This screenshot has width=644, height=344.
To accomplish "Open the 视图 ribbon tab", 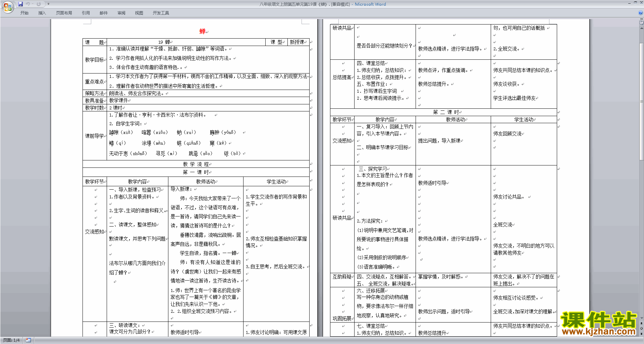I will (139, 13).
